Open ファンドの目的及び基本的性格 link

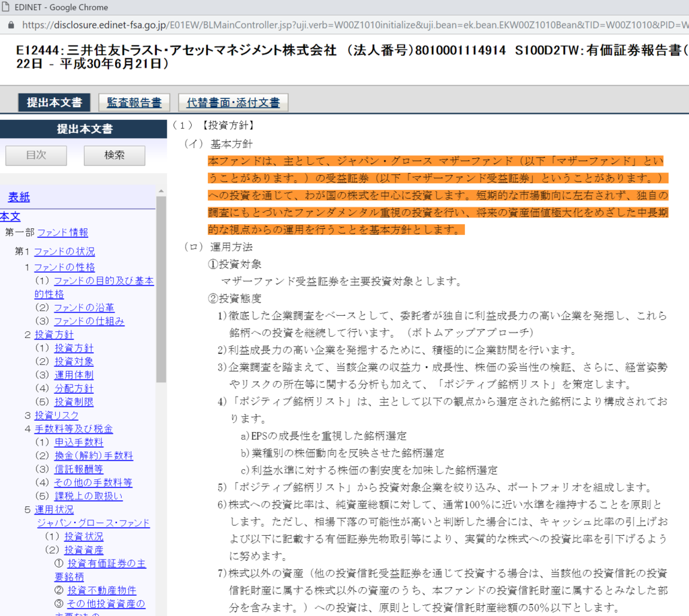click(104, 281)
